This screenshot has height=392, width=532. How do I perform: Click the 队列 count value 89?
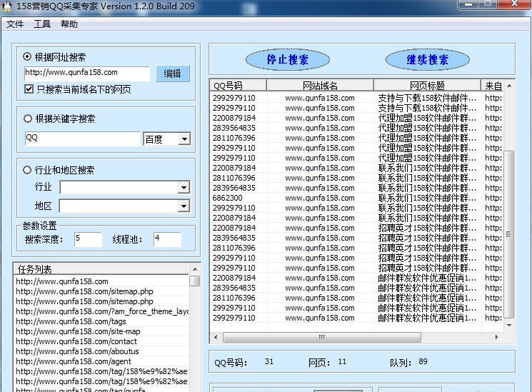click(423, 361)
